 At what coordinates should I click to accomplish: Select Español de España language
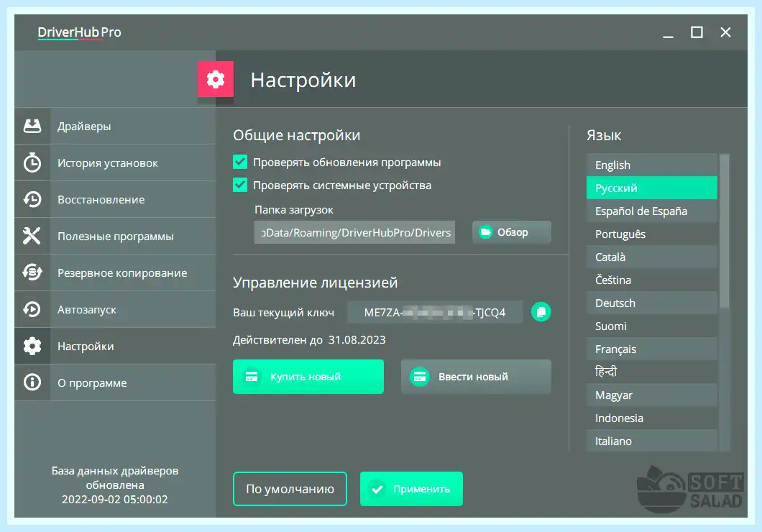click(652, 211)
